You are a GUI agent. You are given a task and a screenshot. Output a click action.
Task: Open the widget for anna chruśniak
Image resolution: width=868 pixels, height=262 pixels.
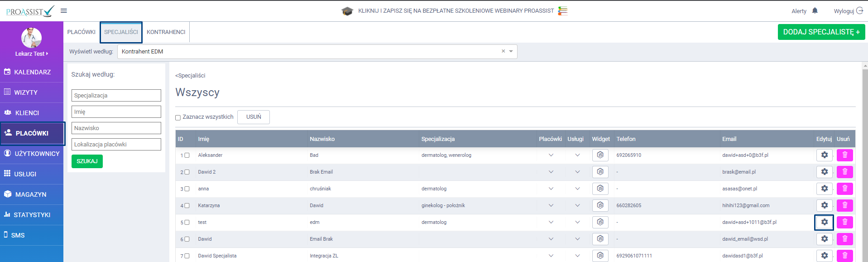600,189
